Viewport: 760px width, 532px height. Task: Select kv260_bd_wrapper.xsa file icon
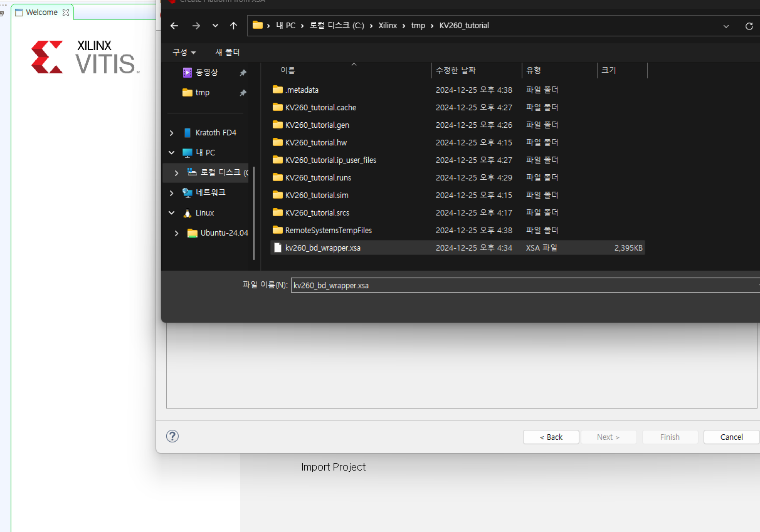278,248
